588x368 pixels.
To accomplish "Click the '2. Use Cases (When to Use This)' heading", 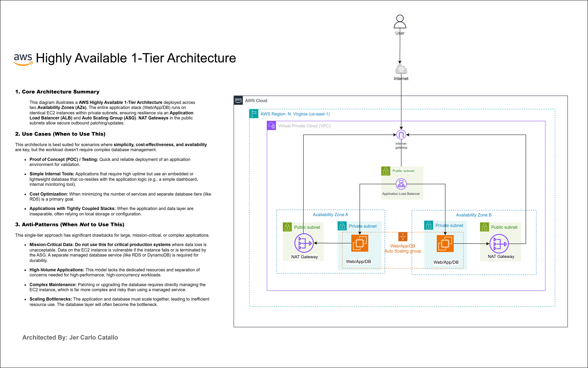I will coord(60,134).
